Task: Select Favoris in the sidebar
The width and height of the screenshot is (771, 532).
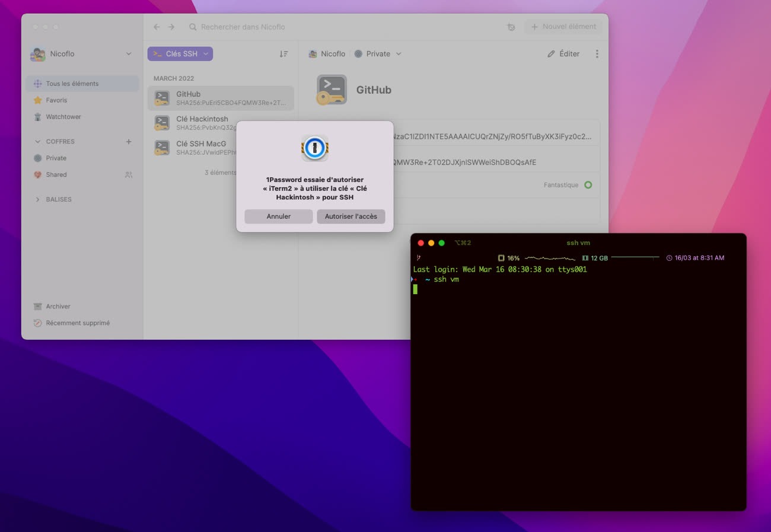Action: [56, 100]
